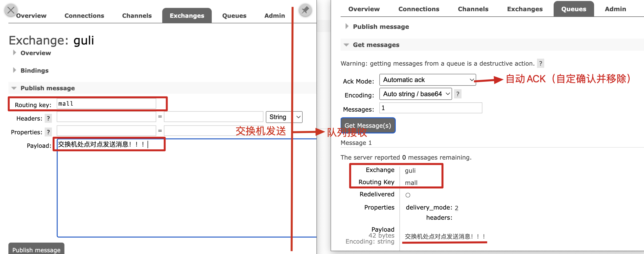The width and height of the screenshot is (644, 254).
Task: Open the Ack Mode dropdown
Action: pyautogui.click(x=427, y=80)
